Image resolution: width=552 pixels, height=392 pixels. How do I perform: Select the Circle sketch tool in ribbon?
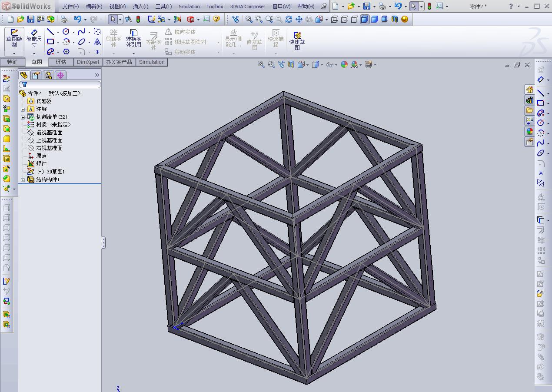tap(66, 32)
